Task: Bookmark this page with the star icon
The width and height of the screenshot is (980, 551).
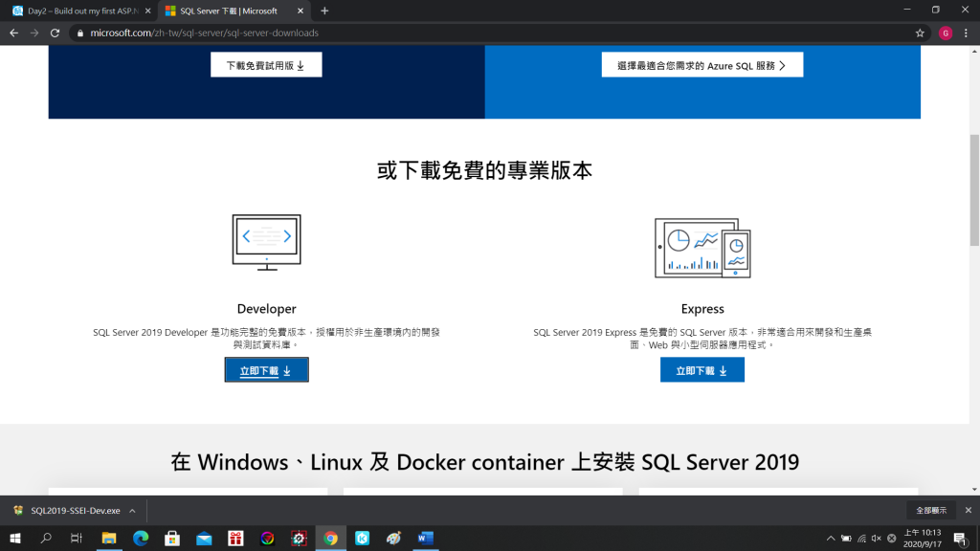Action: pyautogui.click(x=920, y=33)
